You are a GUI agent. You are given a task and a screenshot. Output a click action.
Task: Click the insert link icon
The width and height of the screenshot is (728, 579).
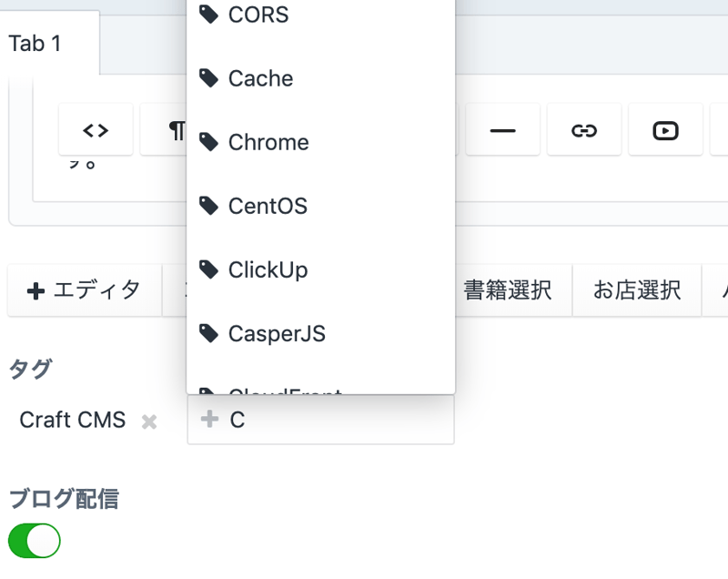(x=583, y=130)
